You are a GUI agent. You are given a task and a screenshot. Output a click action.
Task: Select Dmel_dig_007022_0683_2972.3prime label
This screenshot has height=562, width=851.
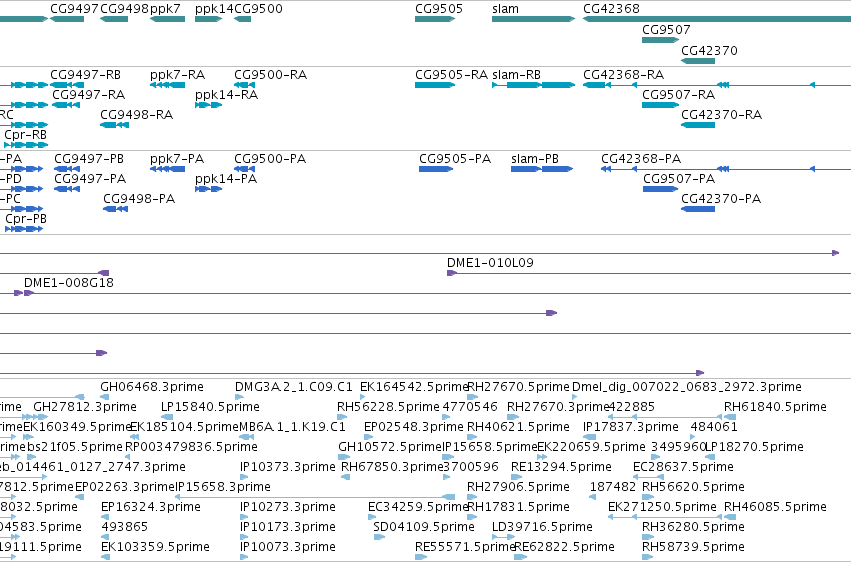pyautogui.click(x=687, y=387)
